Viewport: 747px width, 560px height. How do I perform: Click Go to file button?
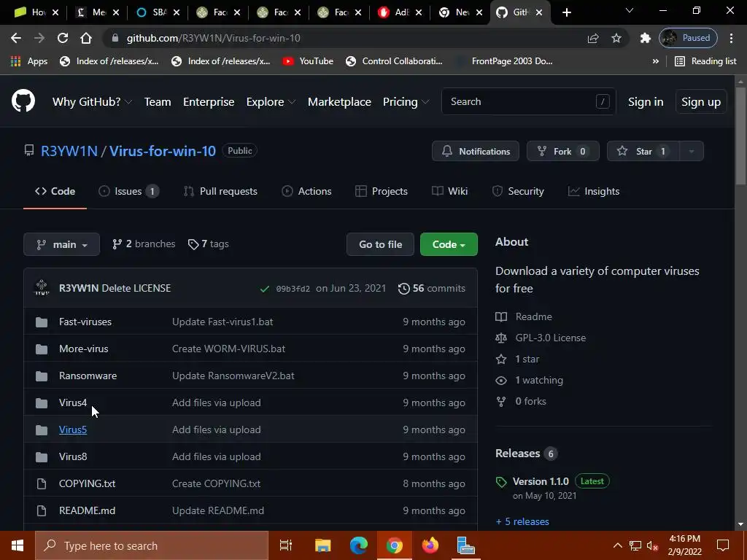tap(380, 244)
